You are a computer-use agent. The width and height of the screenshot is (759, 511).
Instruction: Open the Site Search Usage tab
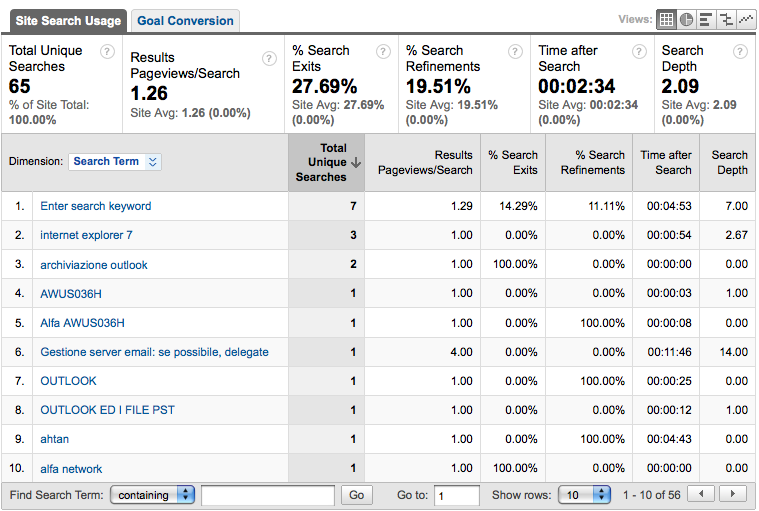point(68,21)
